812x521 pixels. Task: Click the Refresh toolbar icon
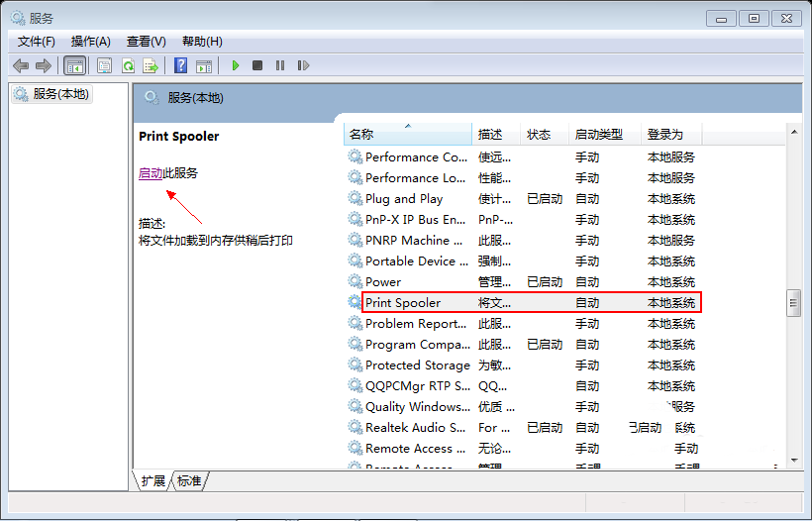(128, 65)
